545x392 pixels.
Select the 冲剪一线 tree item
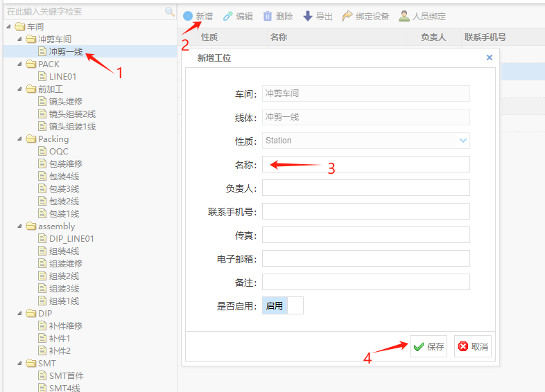coord(65,52)
